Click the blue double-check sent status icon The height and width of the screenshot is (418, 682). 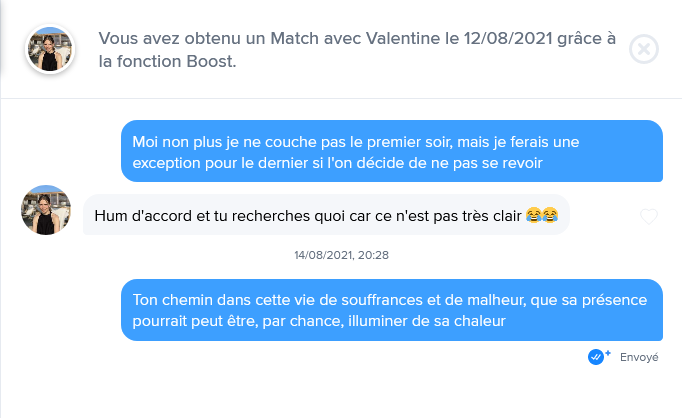coord(600,357)
